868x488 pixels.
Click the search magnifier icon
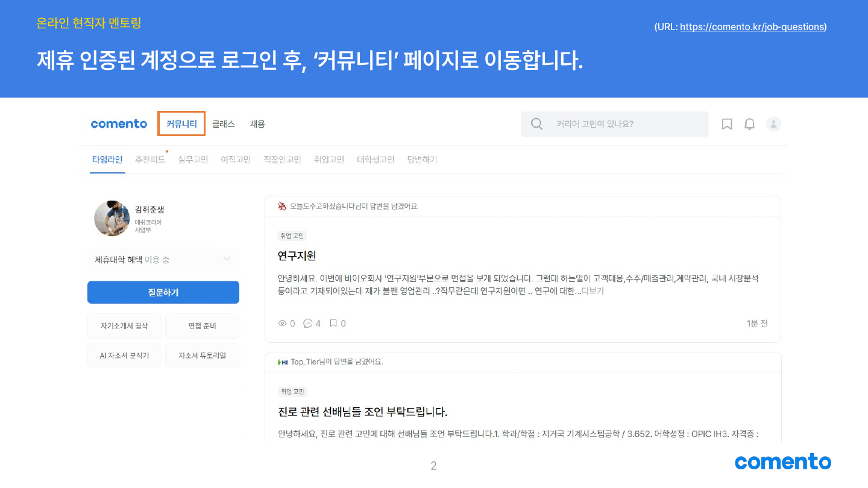(536, 124)
